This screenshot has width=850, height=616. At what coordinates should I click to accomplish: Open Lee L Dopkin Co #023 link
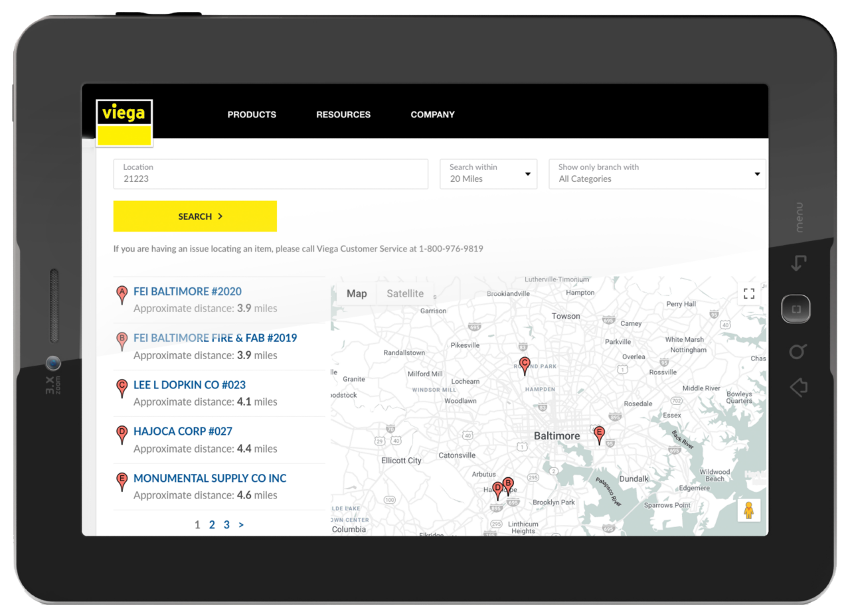point(189,385)
